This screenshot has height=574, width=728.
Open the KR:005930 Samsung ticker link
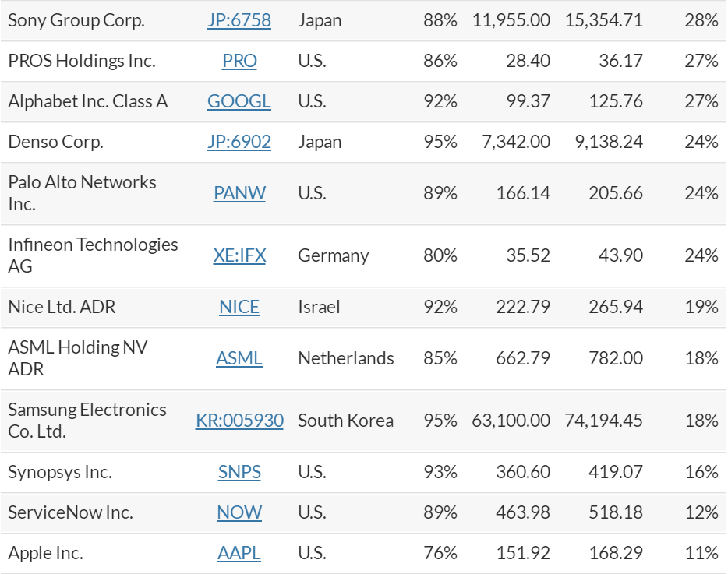click(x=239, y=421)
